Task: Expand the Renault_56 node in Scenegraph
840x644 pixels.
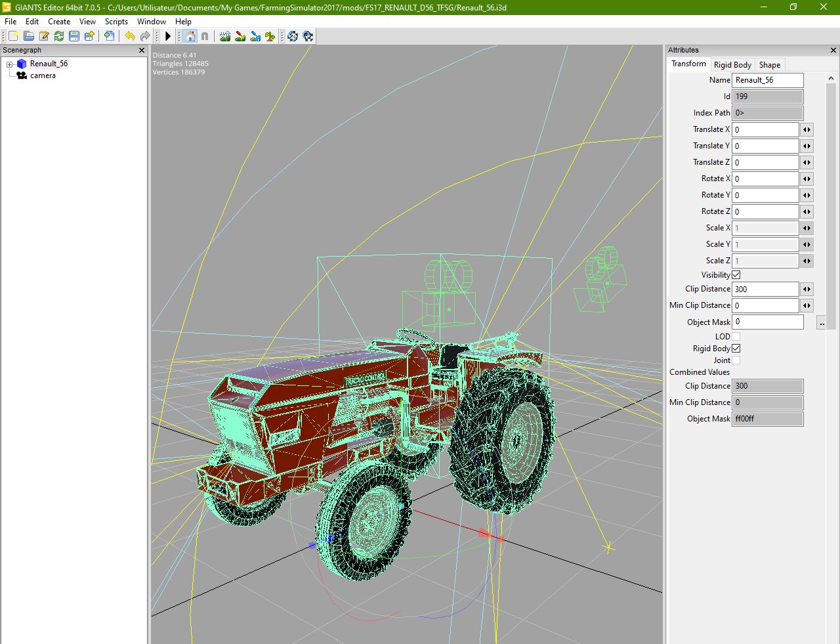Action: [10, 64]
